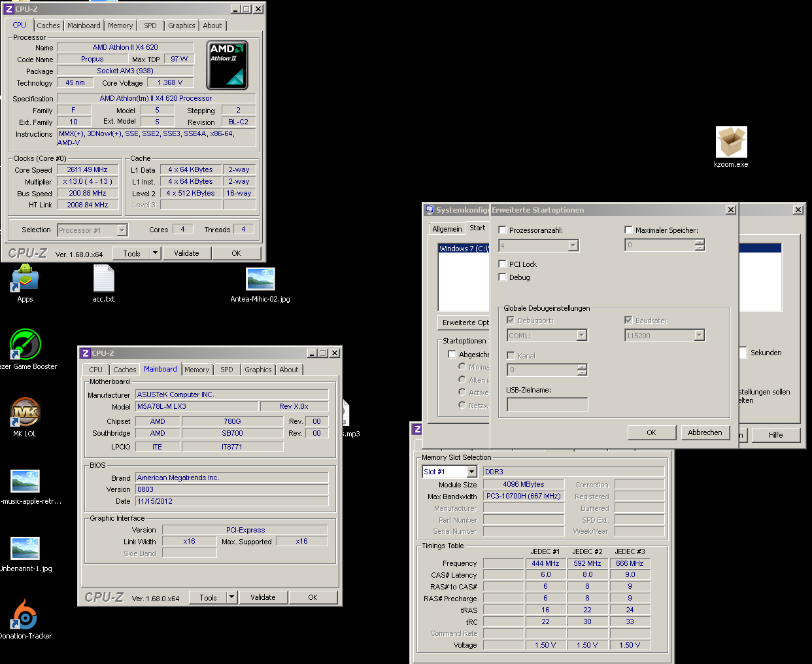
Task: Enable the Maximaler Speicher checkbox
Action: (628, 230)
